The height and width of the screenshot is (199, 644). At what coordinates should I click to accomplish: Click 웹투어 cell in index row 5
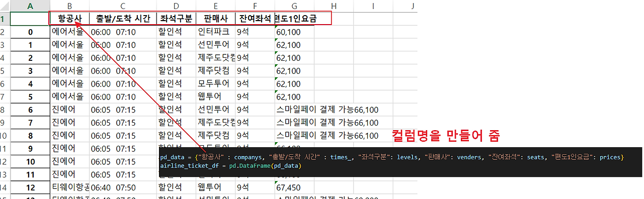pyautogui.click(x=215, y=97)
